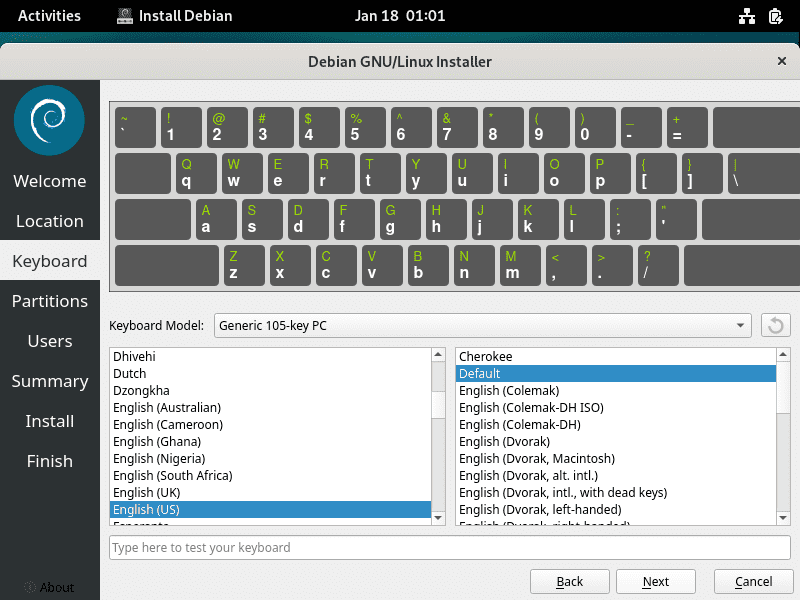This screenshot has width=800, height=600.
Task: Select English (South Africa) layout
Action: coord(270,476)
